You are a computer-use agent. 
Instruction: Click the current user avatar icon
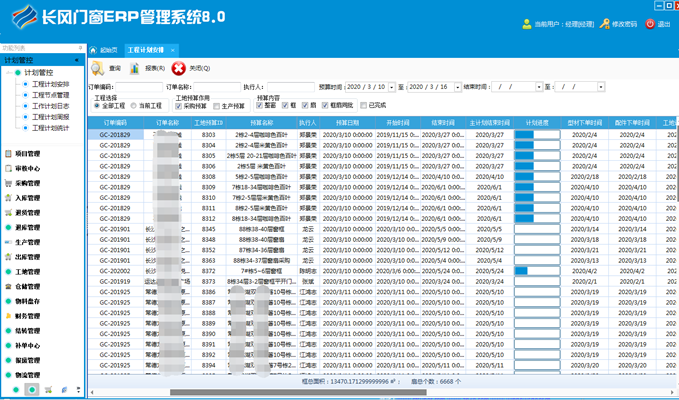[x=527, y=24]
